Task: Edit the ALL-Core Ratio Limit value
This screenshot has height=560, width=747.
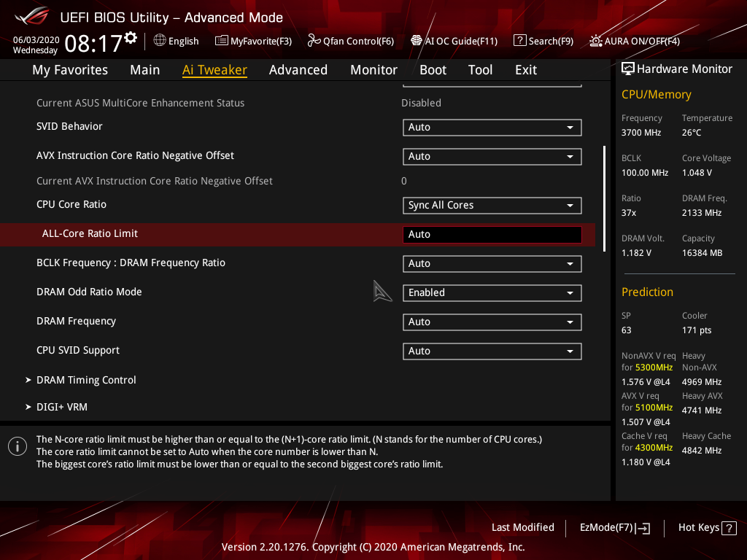Action: pos(492,234)
